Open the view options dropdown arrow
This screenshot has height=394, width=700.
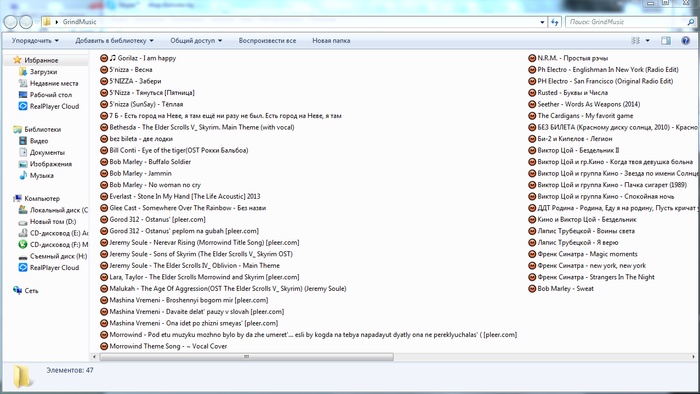(x=647, y=41)
